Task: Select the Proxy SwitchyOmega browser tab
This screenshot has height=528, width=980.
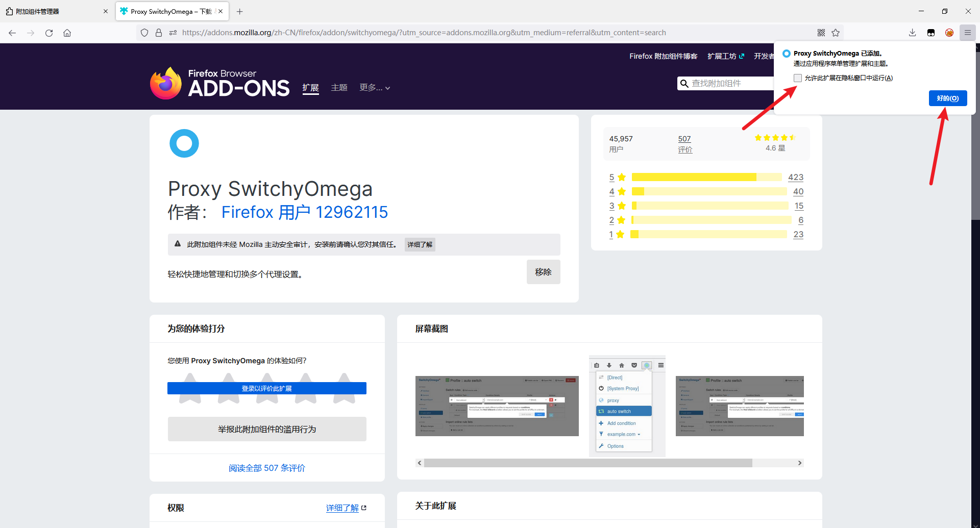Action: 172,11
